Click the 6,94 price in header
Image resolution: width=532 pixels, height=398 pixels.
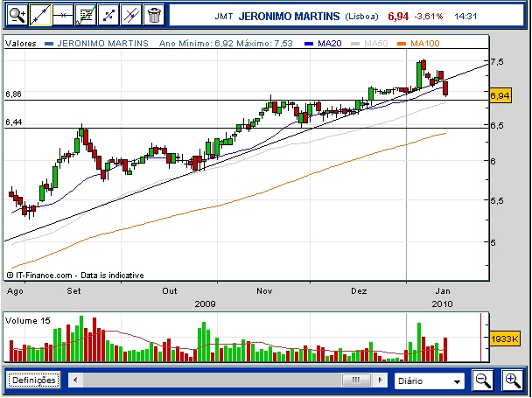[x=398, y=17]
